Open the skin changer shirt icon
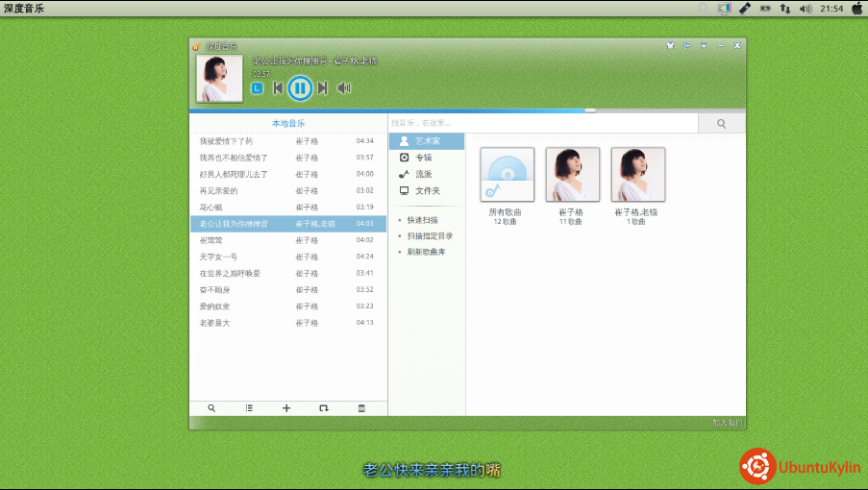Image resolution: width=868 pixels, height=490 pixels. click(x=669, y=46)
